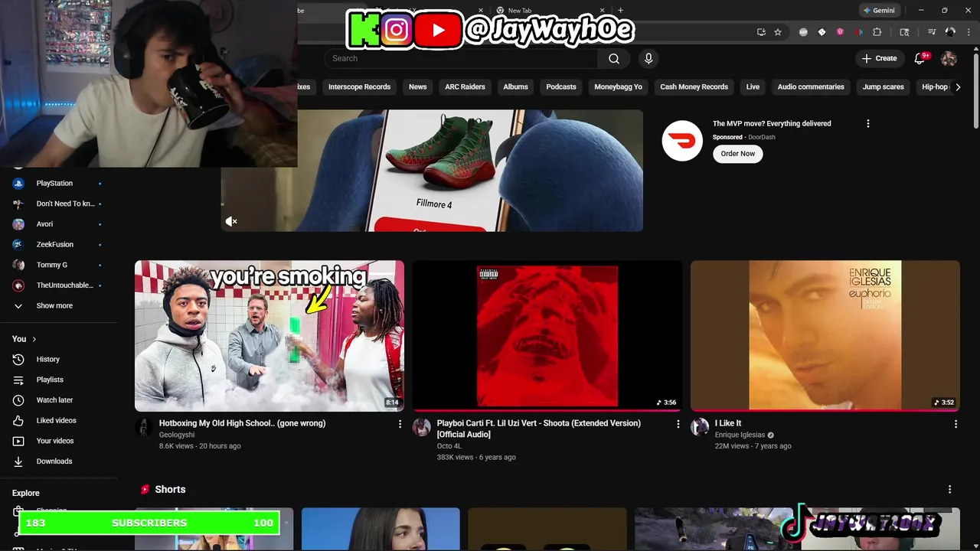Viewport: 980px width, 551px height.
Task: Select the Albums chip
Action: click(515, 86)
